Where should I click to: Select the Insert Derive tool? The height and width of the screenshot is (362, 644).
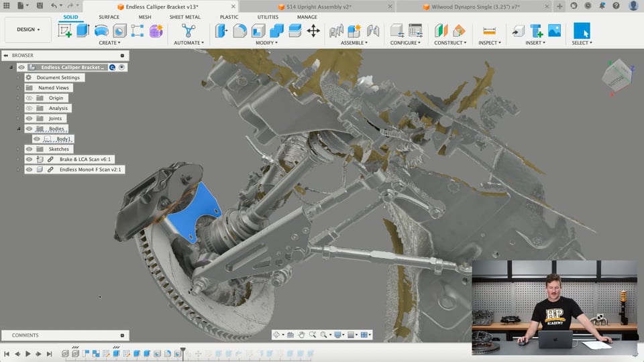pyautogui.click(x=519, y=31)
